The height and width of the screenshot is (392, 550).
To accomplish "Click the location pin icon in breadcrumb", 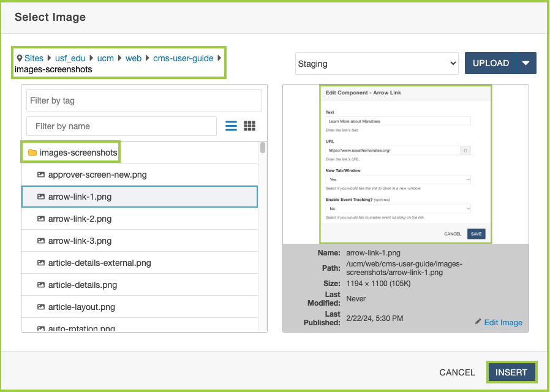I will [20, 58].
